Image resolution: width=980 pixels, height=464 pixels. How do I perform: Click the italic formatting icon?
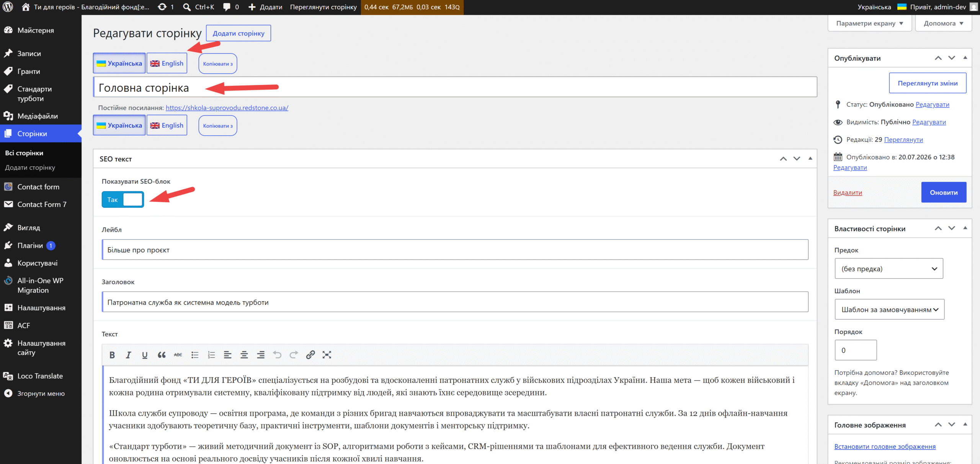click(129, 355)
